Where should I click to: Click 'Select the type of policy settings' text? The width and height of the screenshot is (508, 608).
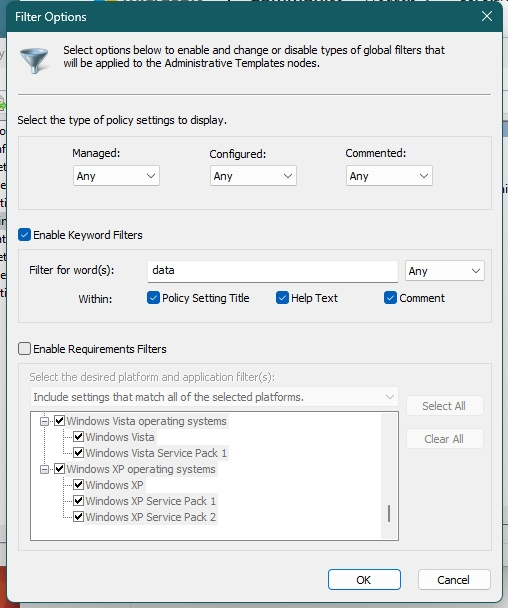click(x=122, y=120)
